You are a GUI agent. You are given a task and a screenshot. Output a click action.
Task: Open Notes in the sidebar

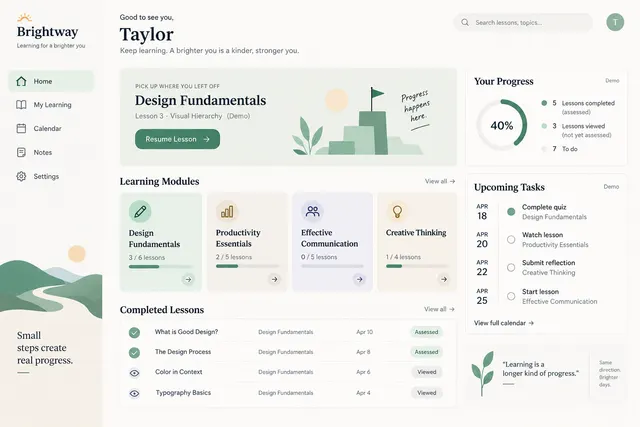[51, 152]
